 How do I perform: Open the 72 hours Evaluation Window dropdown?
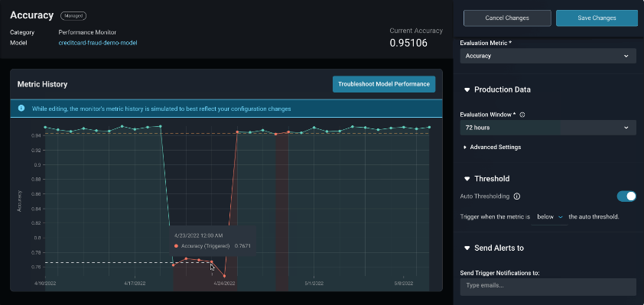click(x=548, y=128)
